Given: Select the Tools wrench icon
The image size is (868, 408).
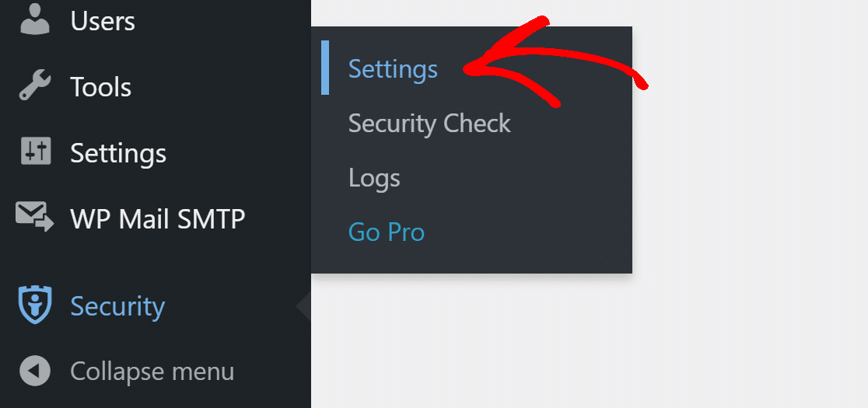Looking at the screenshot, I should tap(35, 85).
